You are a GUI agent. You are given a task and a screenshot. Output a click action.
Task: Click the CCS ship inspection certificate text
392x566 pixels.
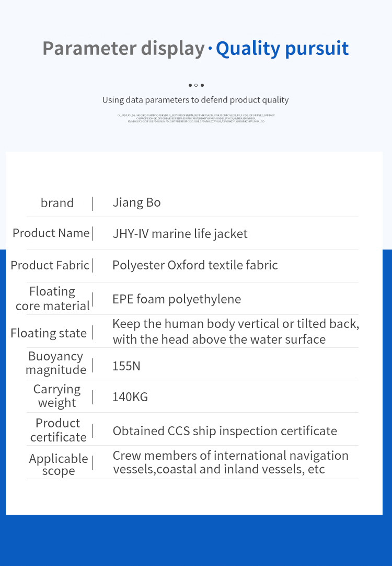[225, 431]
